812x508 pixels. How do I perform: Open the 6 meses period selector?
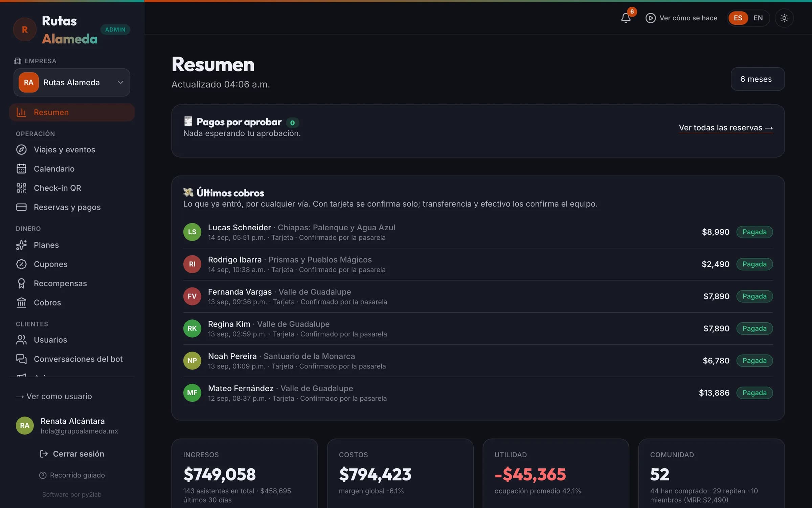(758, 79)
